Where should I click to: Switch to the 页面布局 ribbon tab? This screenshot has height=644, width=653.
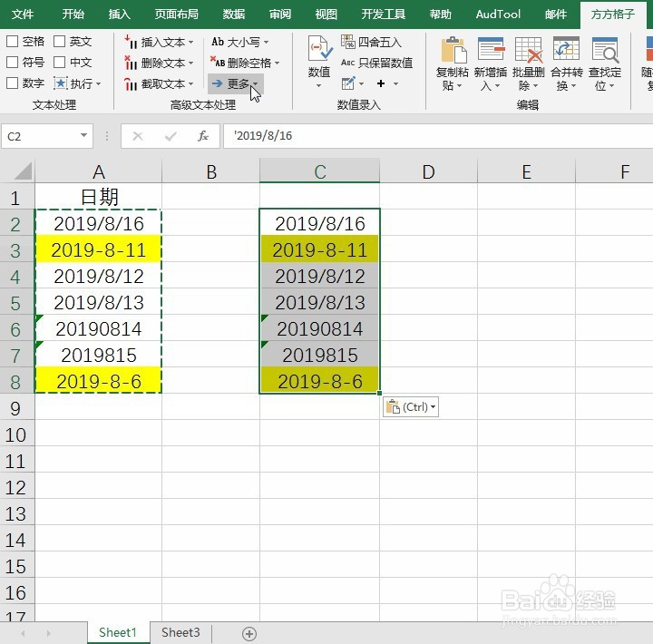[x=177, y=15]
